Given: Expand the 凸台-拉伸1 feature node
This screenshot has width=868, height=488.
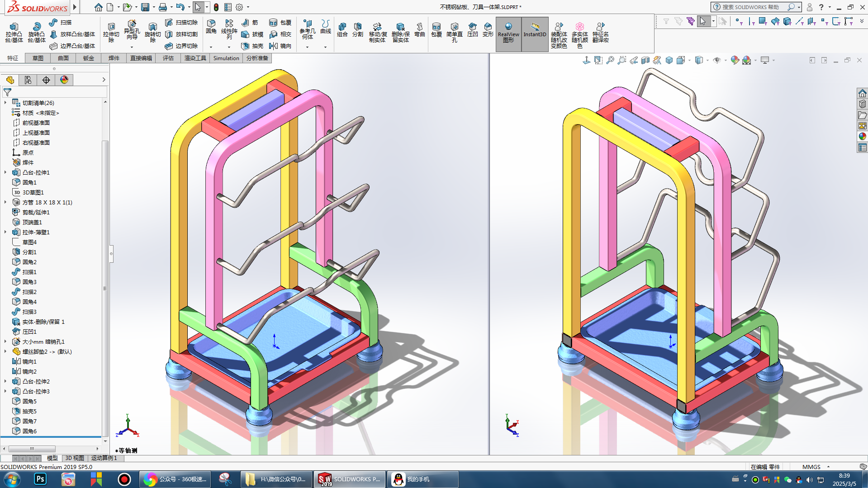Looking at the screenshot, I should (5, 173).
